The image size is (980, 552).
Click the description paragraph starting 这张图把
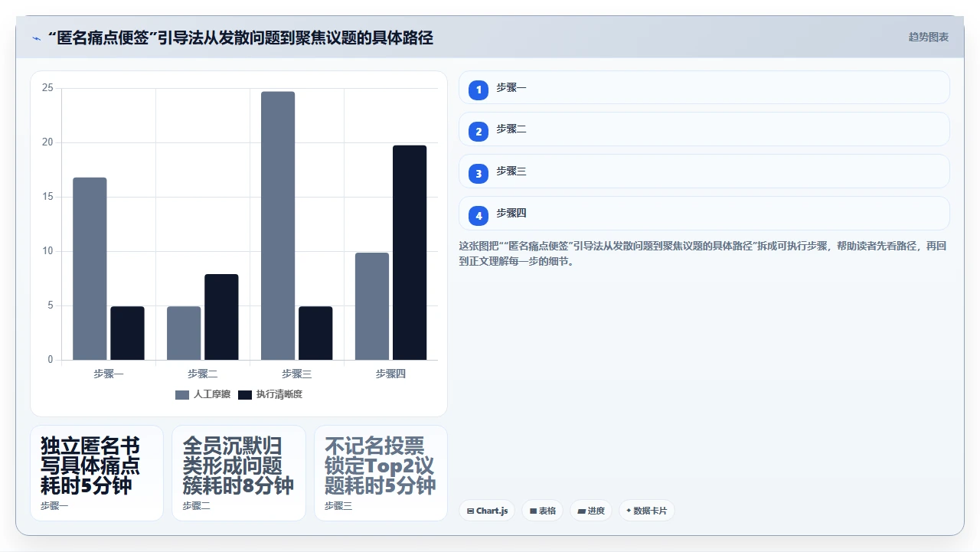[703, 253]
